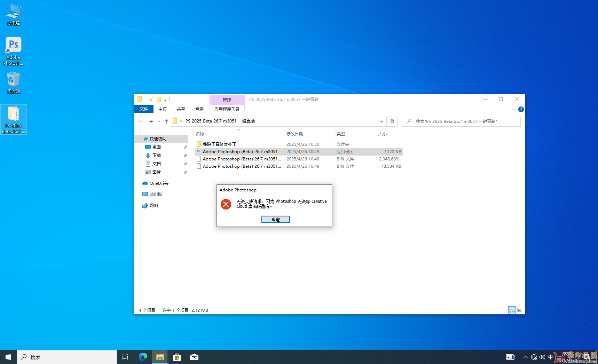This screenshot has height=364, width=598.
Task: Switch to the 主页 ribbon tab
Action: (x=163, y=109)
